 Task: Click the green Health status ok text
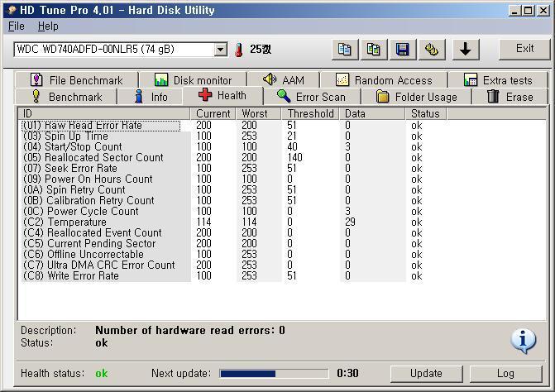pos(102,374)
